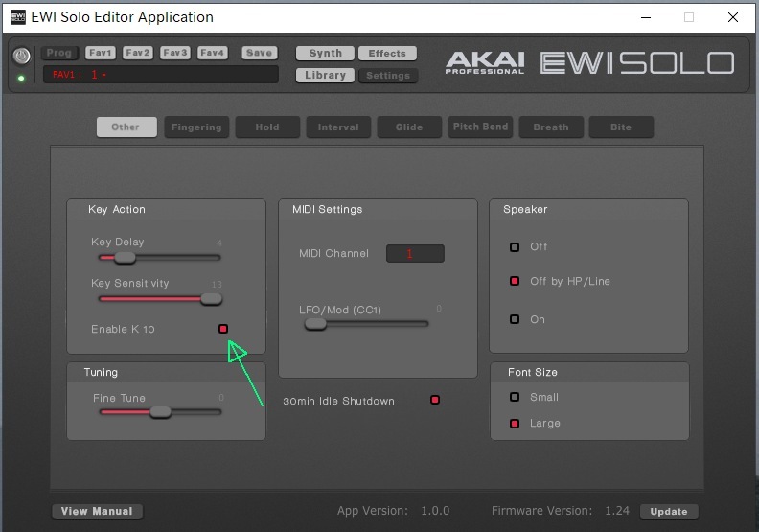Click the Fine Tune slider handle

click(x=160, y=412)
